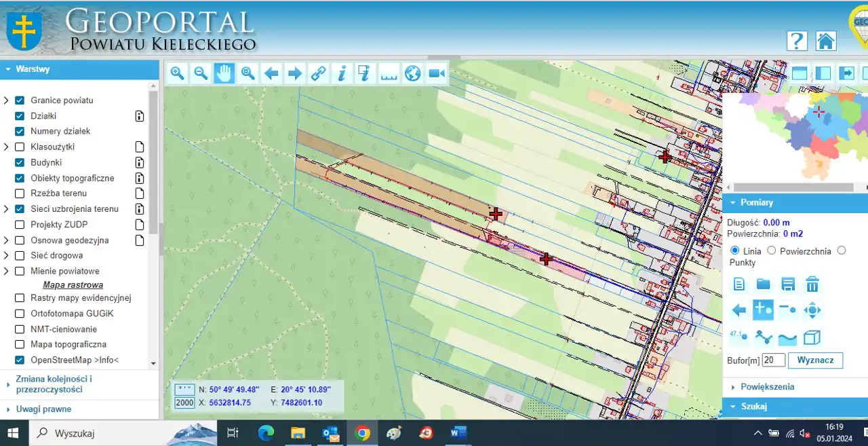Collapse the Warstwy panel header
The height and width of the screenshot is (446, 868).
point(33,69)
